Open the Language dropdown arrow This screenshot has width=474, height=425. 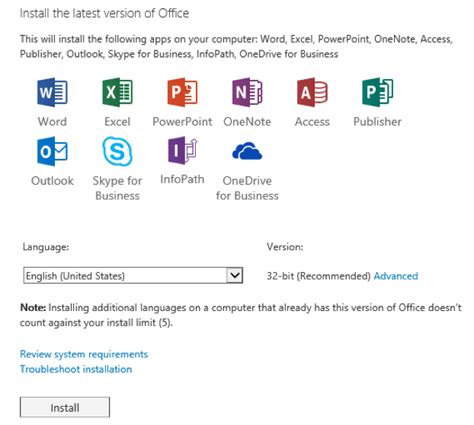point(235,276)
